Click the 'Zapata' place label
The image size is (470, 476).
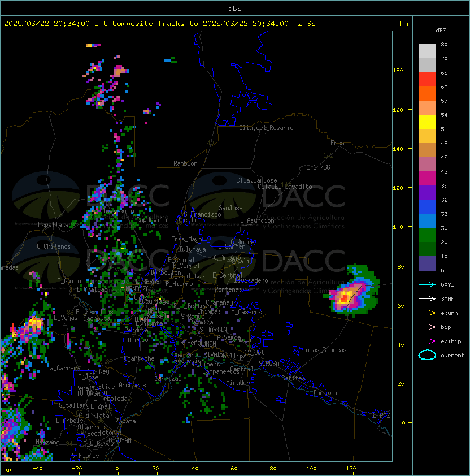click(125, 421)
